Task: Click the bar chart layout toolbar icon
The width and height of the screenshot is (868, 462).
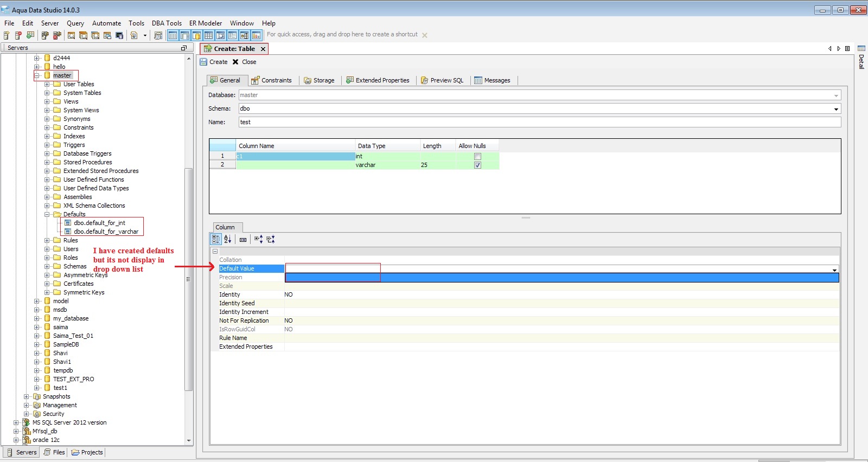Action: click(x=256, y=35)
